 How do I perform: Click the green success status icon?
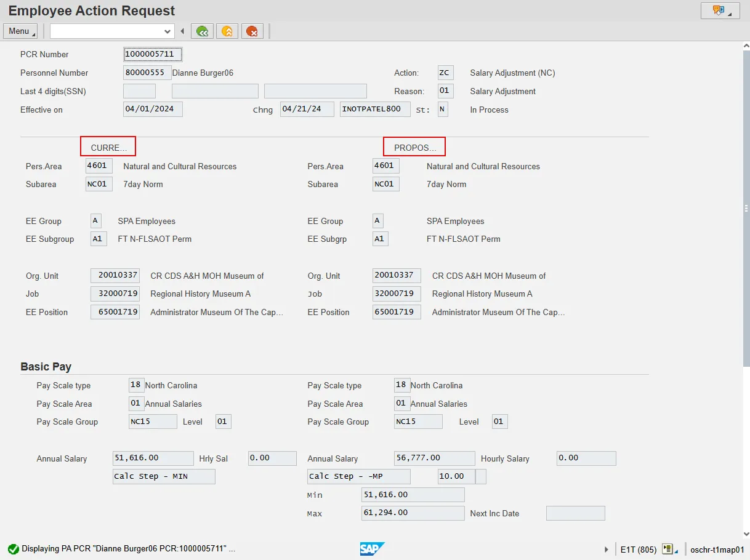[x=13, y=549]
